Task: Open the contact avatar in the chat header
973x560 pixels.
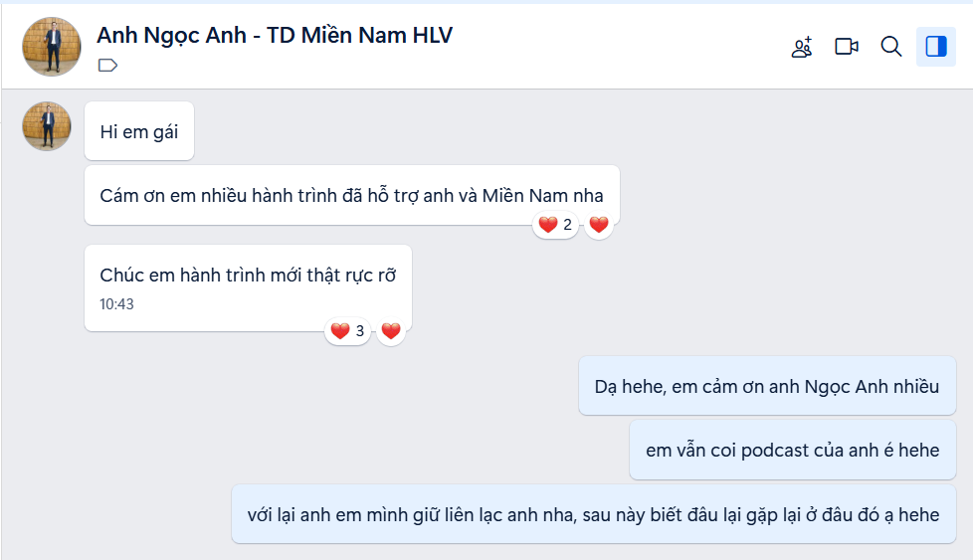Action: click(51, 46)
